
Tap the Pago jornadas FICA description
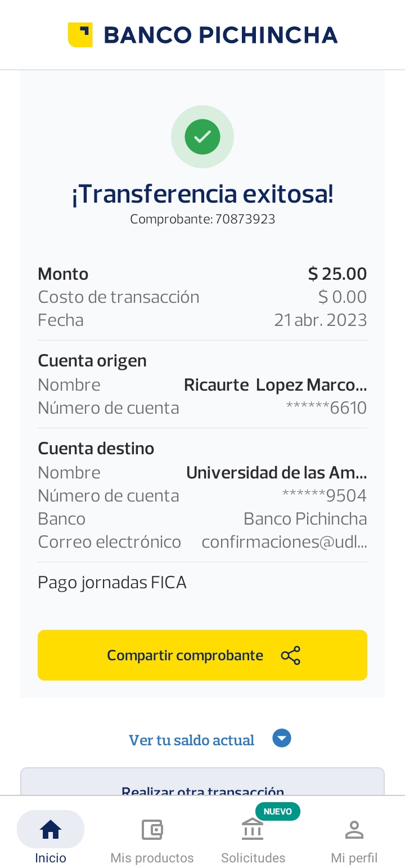tap(112, 582)
